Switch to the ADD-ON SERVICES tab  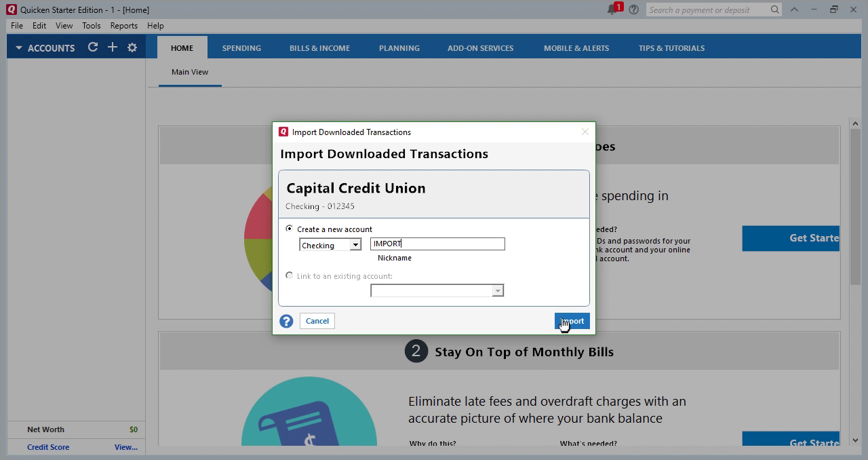pos(480,48)
